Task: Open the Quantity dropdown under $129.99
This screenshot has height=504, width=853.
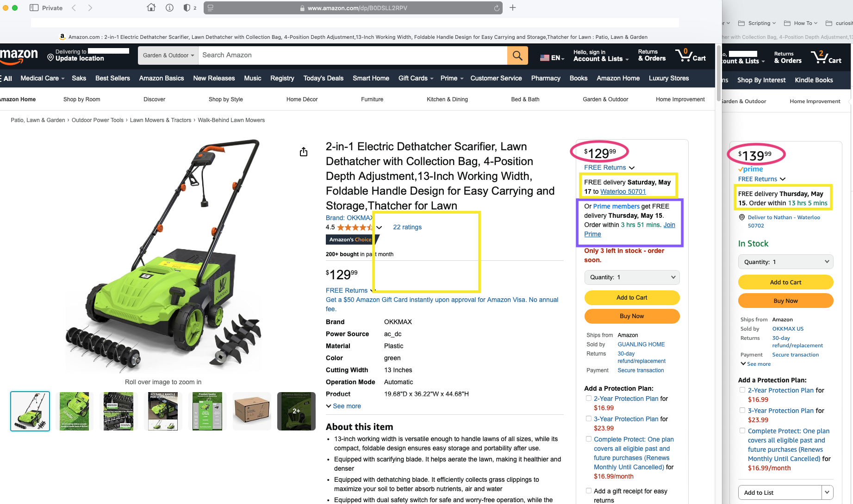Action: [632, 277]
